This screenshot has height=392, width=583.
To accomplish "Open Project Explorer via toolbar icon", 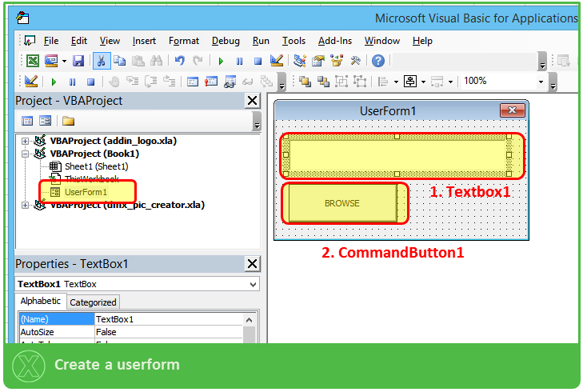I will (x=299, y=60).
